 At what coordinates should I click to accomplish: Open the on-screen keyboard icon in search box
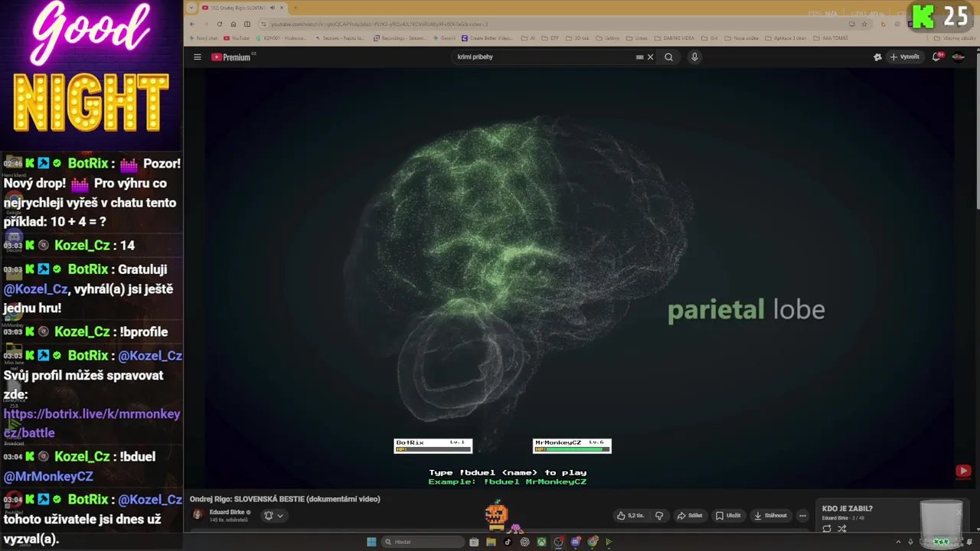(639, 57)
